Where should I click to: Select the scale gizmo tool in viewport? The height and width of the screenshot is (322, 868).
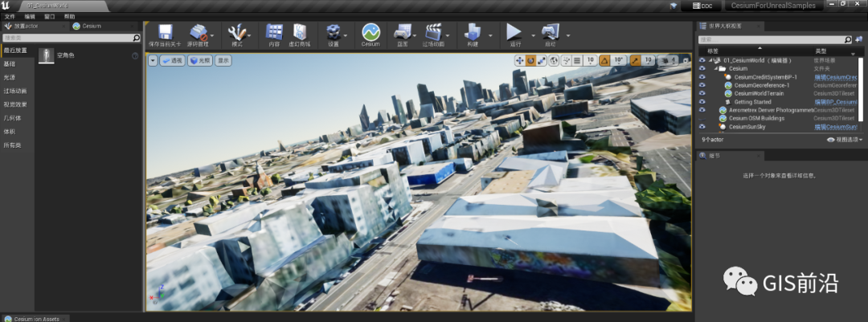click(542, 61)
